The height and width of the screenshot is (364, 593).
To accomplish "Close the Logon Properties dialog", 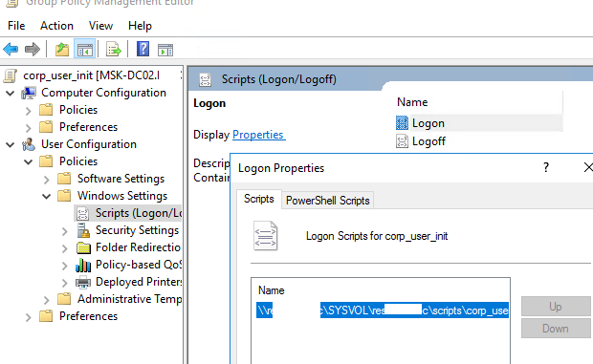I will 587,167.
